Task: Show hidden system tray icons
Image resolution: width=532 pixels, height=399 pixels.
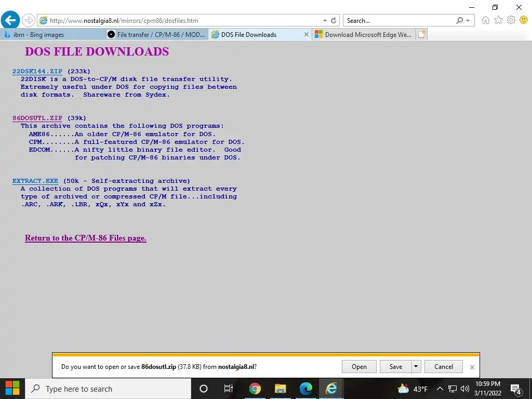Action: (440, 389)
